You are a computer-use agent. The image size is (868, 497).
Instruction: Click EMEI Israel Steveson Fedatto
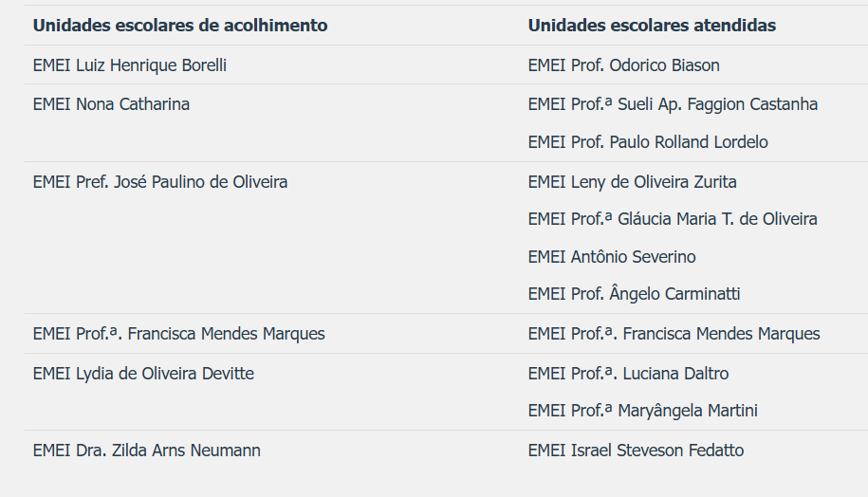point(636,451)
